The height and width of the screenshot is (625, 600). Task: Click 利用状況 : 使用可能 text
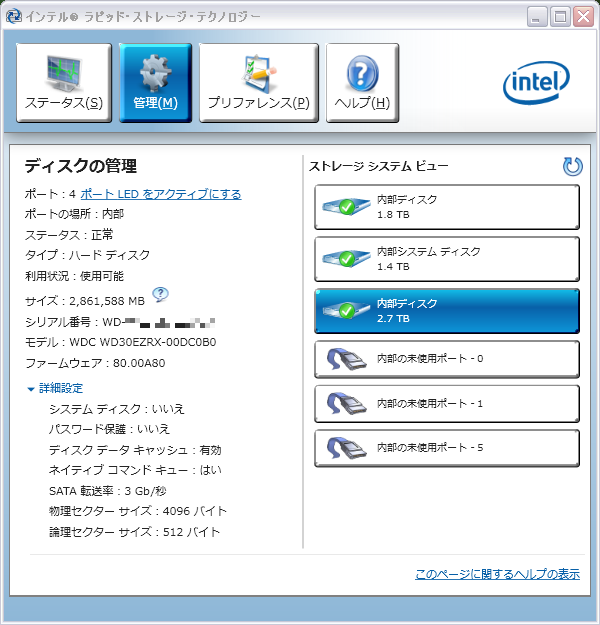click(74, 276)
